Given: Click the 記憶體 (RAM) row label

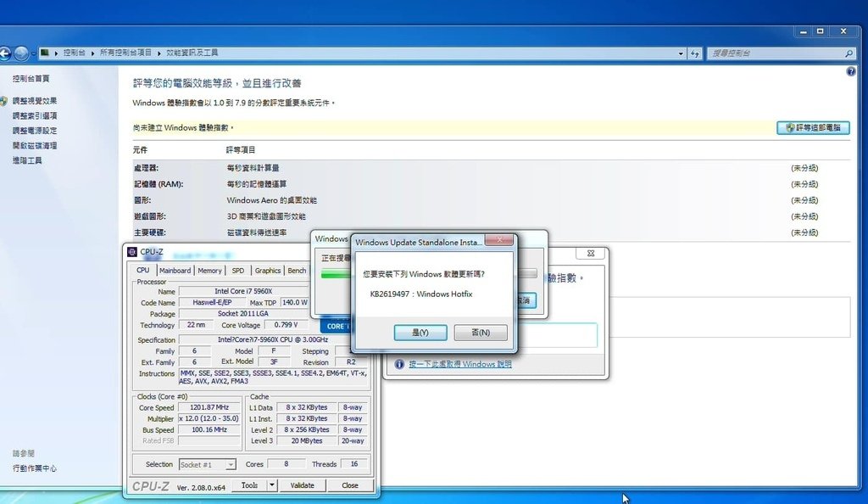Looking at the screenshot, I should point(159,184).
